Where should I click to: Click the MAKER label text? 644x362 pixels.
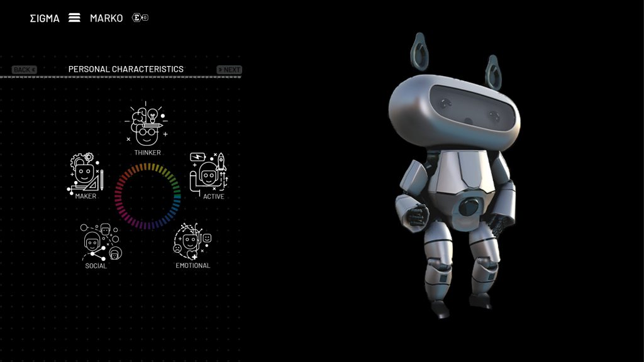[86, 196]
